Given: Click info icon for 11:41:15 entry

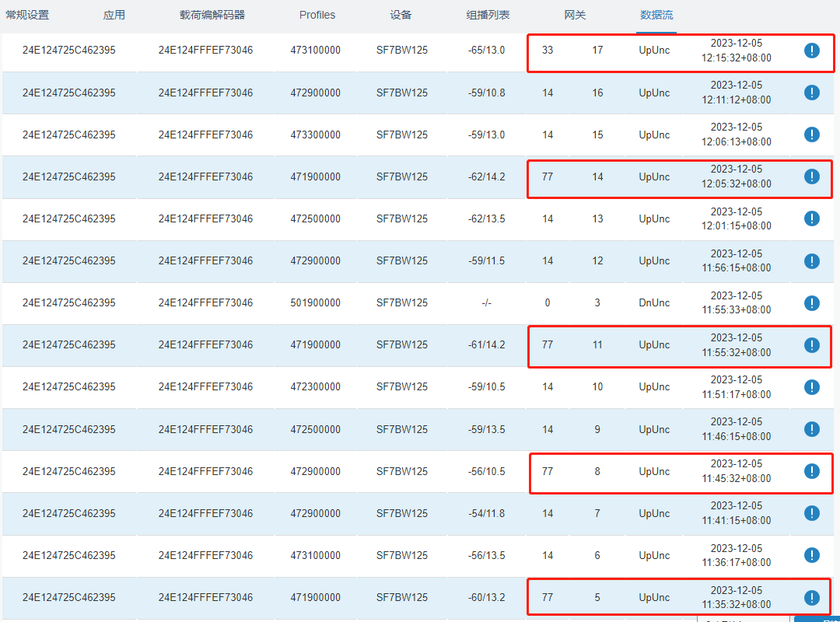Looking at the screenshot, I should tap(811, 513).
